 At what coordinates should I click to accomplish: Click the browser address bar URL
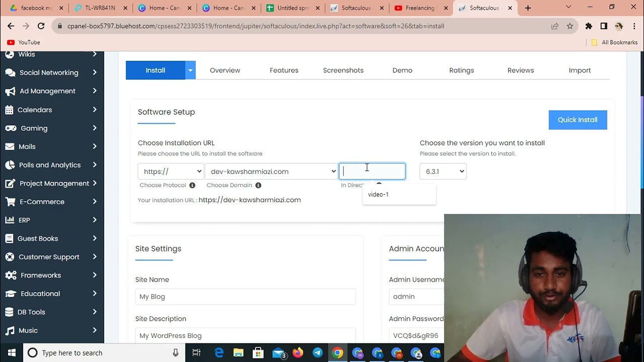point(256,26)
